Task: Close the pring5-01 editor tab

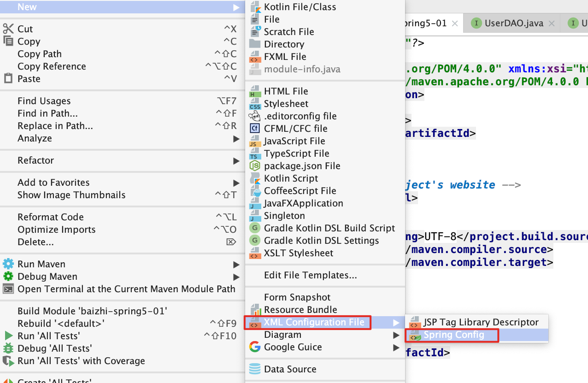Action: pyautogui.click(x=455, y=24)
